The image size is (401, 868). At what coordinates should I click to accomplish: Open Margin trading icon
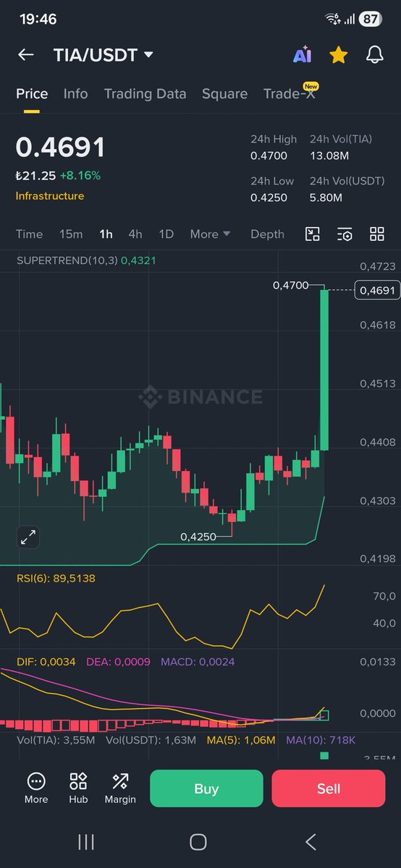pos(120,788)
